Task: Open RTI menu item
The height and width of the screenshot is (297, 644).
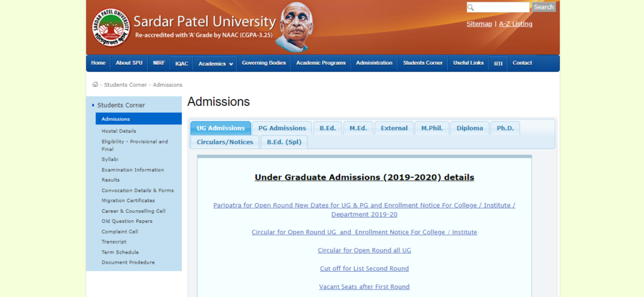Action: pyautogui.click(x=498, y=64)
